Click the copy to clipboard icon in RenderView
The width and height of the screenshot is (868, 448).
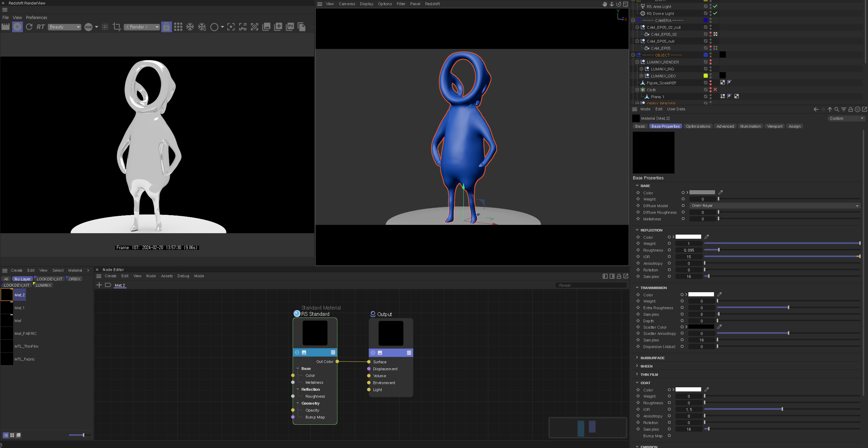(302, 27)
